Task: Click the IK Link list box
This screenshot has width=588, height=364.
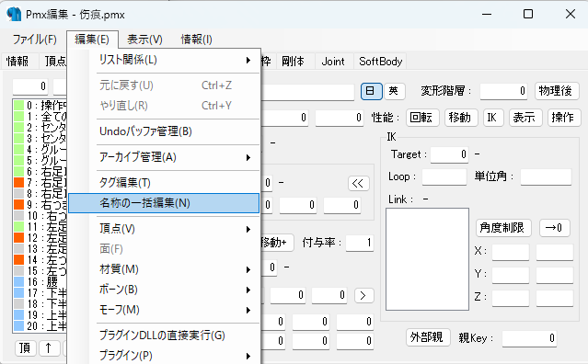Action: click(x=428, y=259)
